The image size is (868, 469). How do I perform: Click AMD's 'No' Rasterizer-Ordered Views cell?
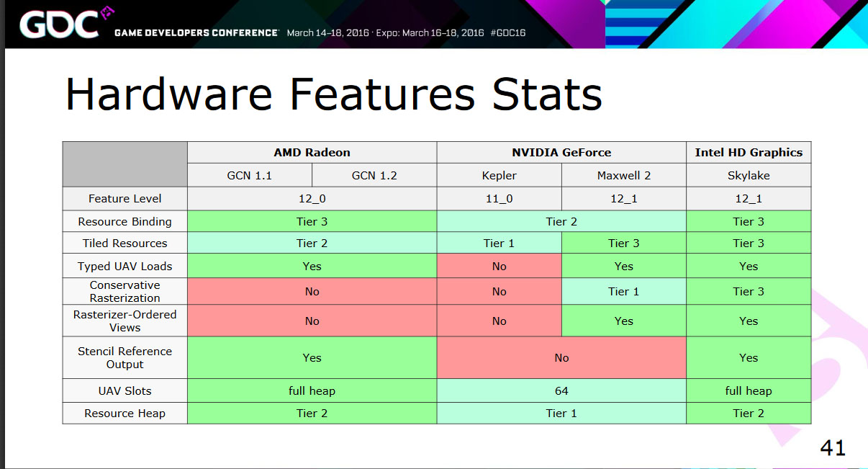[312, 321]
